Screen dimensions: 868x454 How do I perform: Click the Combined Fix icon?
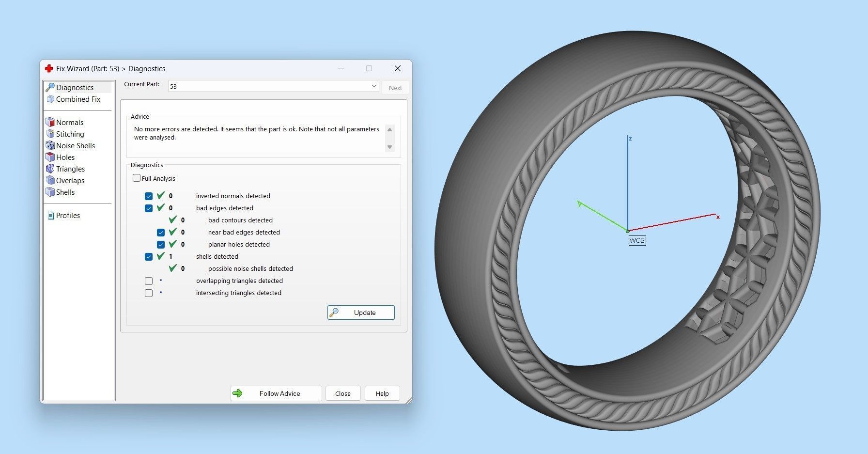pyautogui.click(x=50, y=99)
